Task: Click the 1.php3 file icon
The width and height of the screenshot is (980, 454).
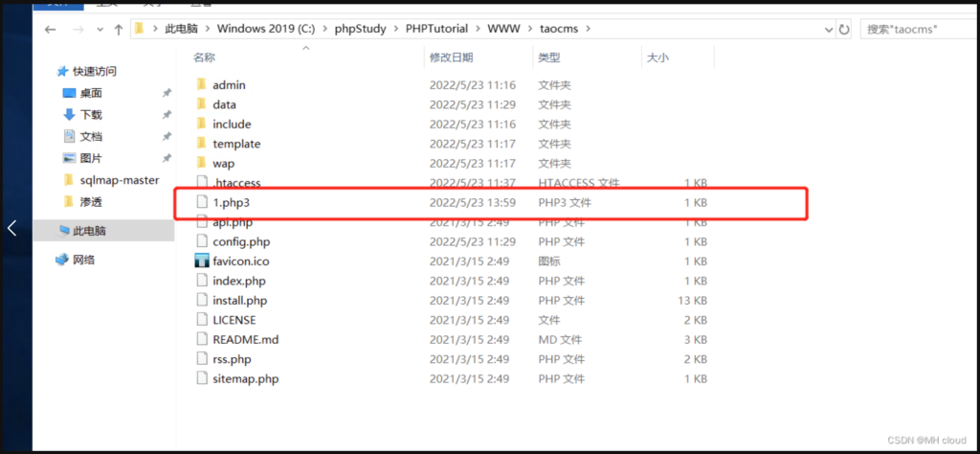Action: [x=201, y=203]
